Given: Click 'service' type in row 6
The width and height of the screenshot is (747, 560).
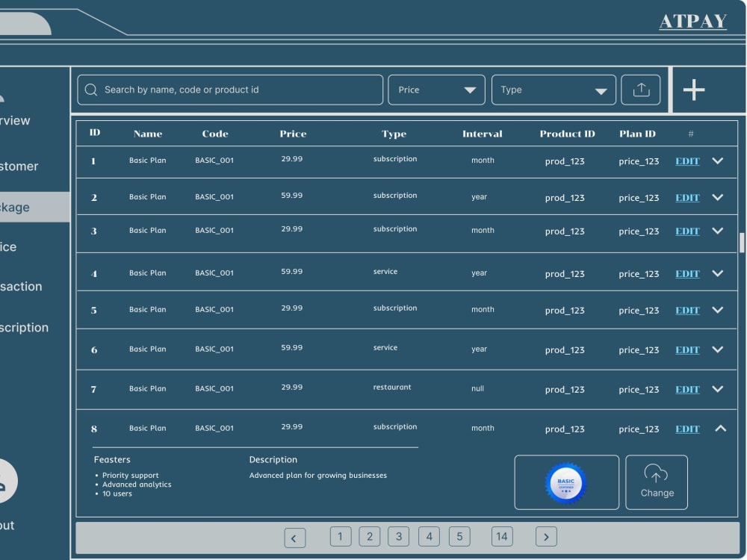Looking at the screenshot, I should coord(385,348).
